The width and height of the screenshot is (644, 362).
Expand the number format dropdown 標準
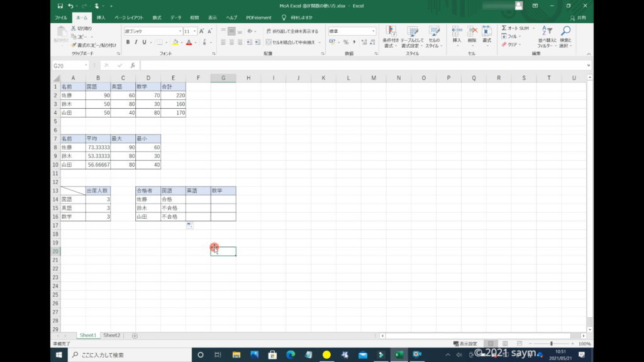tap(373, 31)
